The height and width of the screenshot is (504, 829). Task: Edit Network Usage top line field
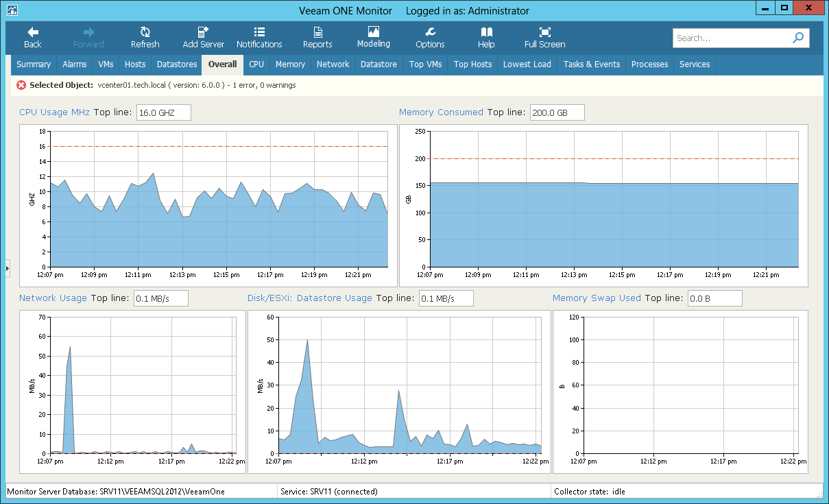[x=160, y=298]
